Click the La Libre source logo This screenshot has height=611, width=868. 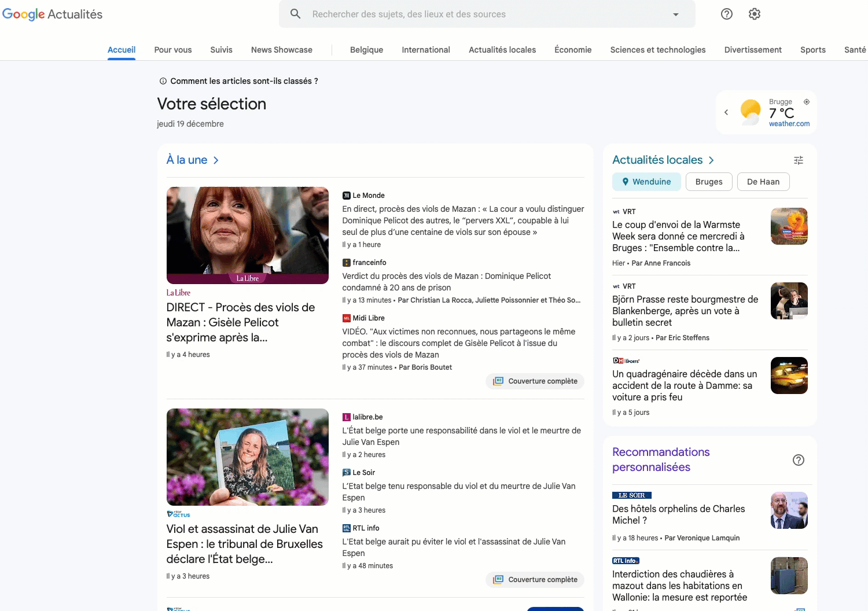click(x=178, y=293)
